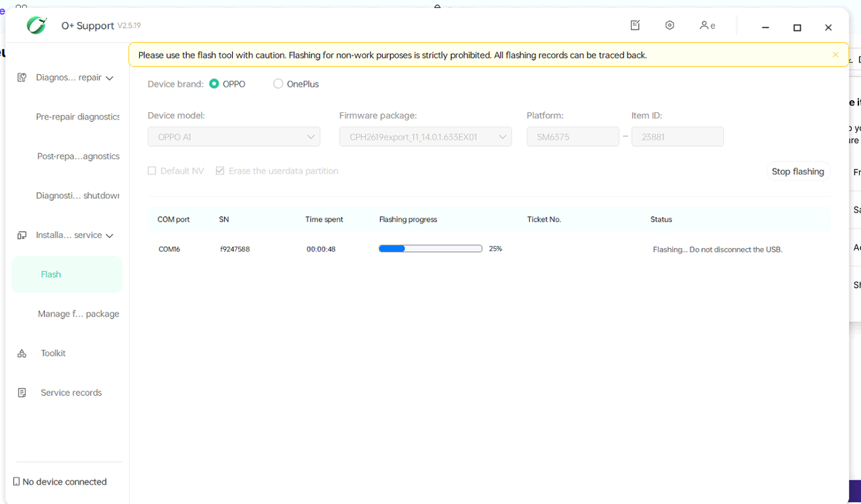Image resolution: width=861 pixels, height=504 pixels.
Task: Click the Diagnosis repair sidebar icon
Action: pyautogui.click(x=21, y=77)
